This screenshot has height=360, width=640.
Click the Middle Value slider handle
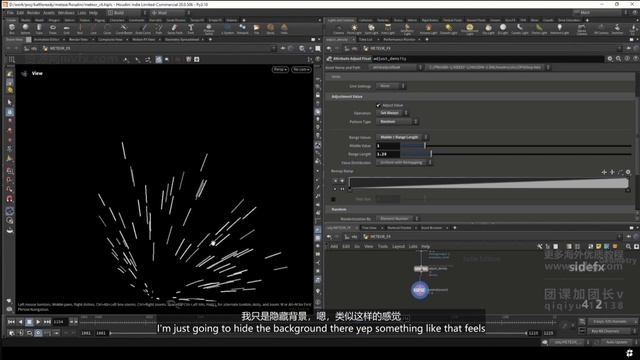click(425, 146)
